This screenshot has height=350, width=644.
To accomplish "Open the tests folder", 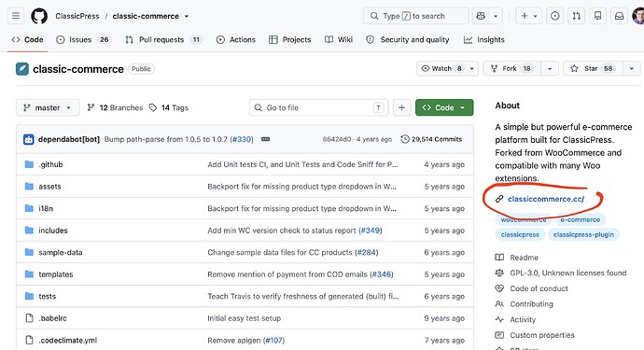I will point(48,297).
